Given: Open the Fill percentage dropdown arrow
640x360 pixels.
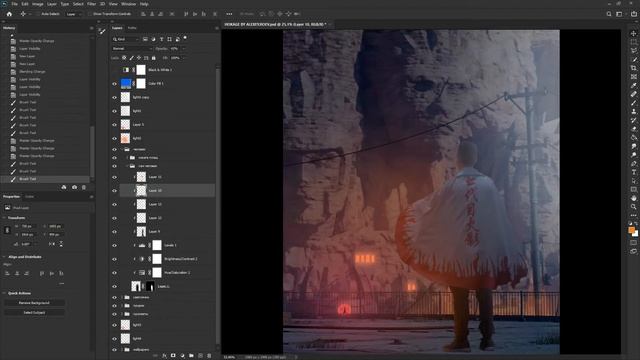Looking at the screenshot, I should pos(183,58).
